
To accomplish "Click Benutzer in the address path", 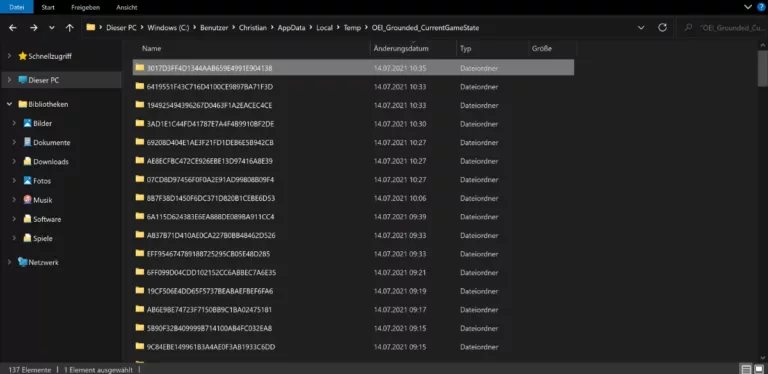I will coord(214,28).
